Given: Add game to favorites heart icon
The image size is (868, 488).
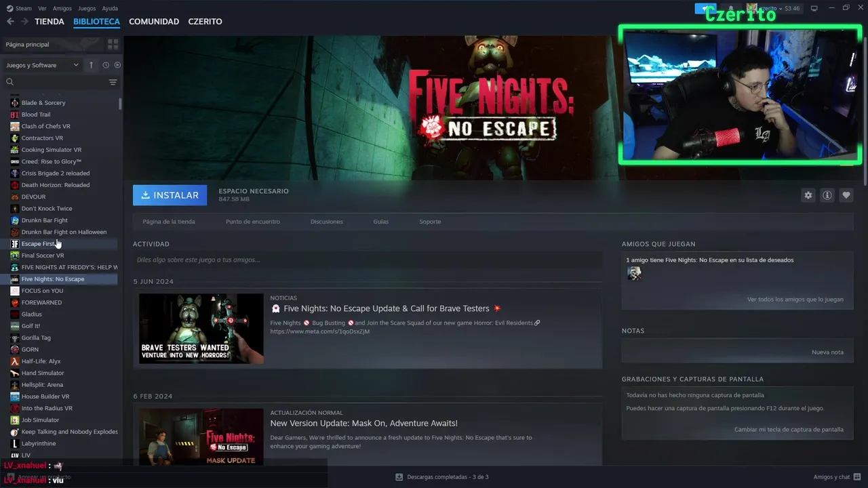Looking at the screenshot, I should [x=846, y=195].
